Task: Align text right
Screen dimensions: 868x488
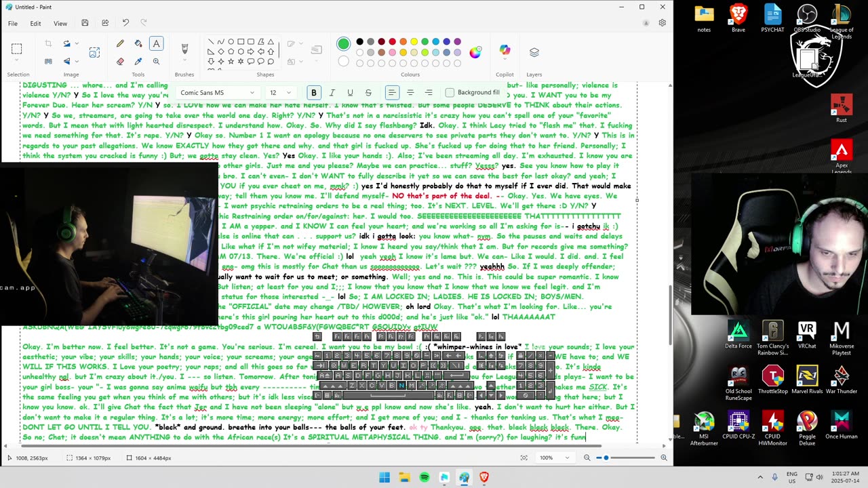Action: 429,93
